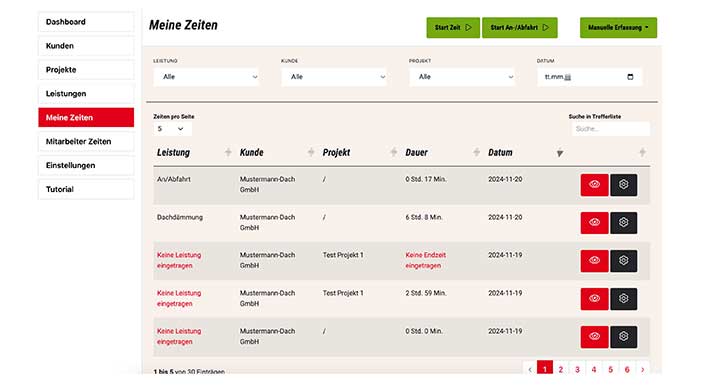The image size is (705, 390).
Task: Go to page 4
Action: pyautogui.click(x=594, y=369)
